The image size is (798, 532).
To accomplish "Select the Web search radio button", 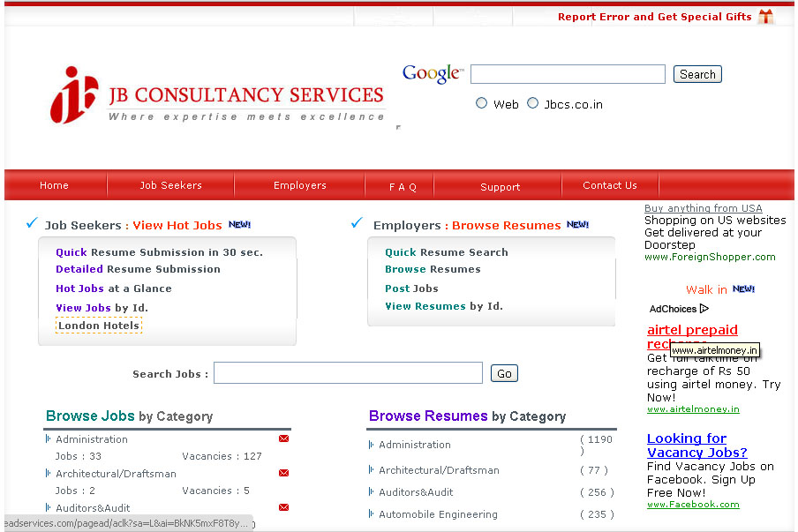I will (x=482, y=103).
